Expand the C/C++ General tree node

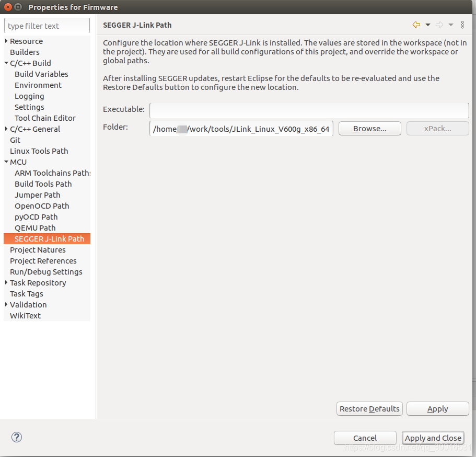pyautogui.click(x=6, y=129)
